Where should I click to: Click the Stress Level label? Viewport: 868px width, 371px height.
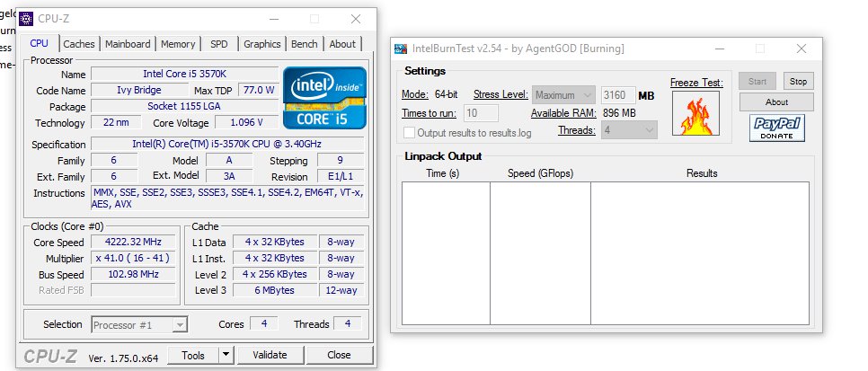coord(500,94)
